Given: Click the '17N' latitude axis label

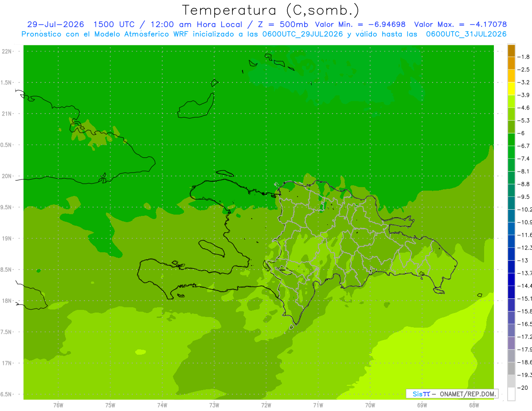Looking at the screenshot, I should coord(7,363).
